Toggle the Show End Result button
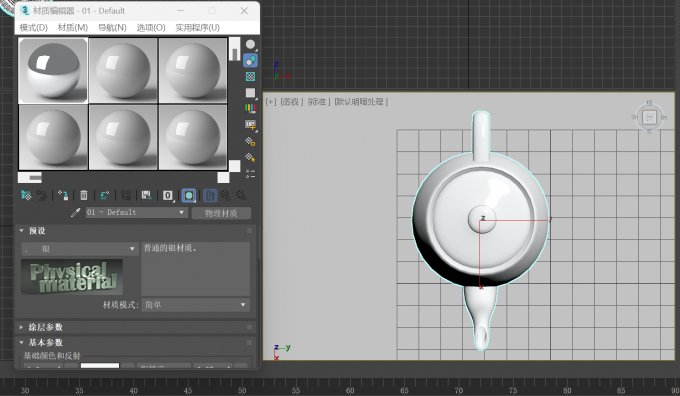The image size is (680, 396). (x=210, y=195)
